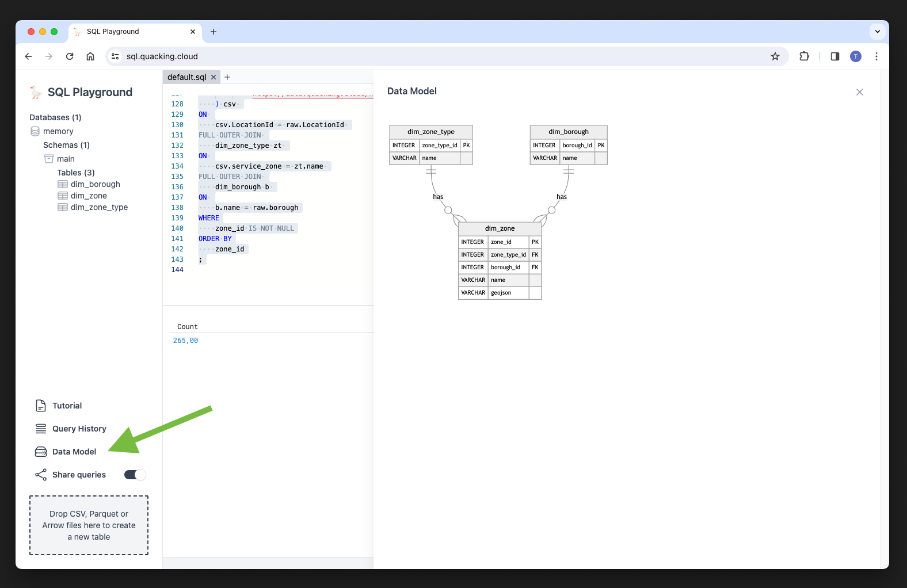The width and height of the screenshot is (907, 588).
Task: Click the dim_zone diagram table header
Action: click(x=500, y=228)
